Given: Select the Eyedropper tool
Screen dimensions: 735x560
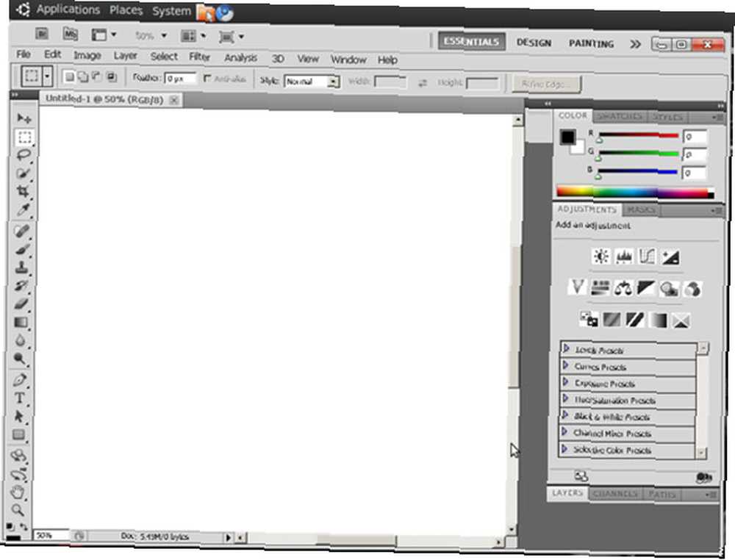Looking at the screenshot, I should click(23, 209).
